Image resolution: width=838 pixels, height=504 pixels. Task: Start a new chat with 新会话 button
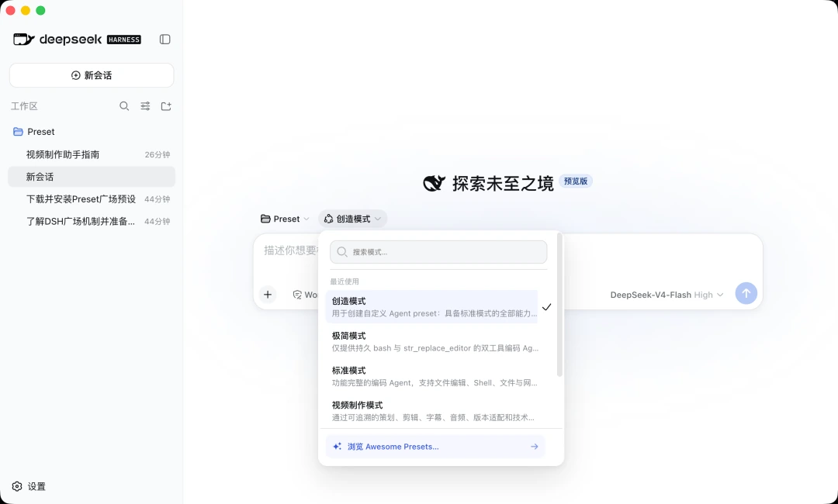tap(92, 75)
